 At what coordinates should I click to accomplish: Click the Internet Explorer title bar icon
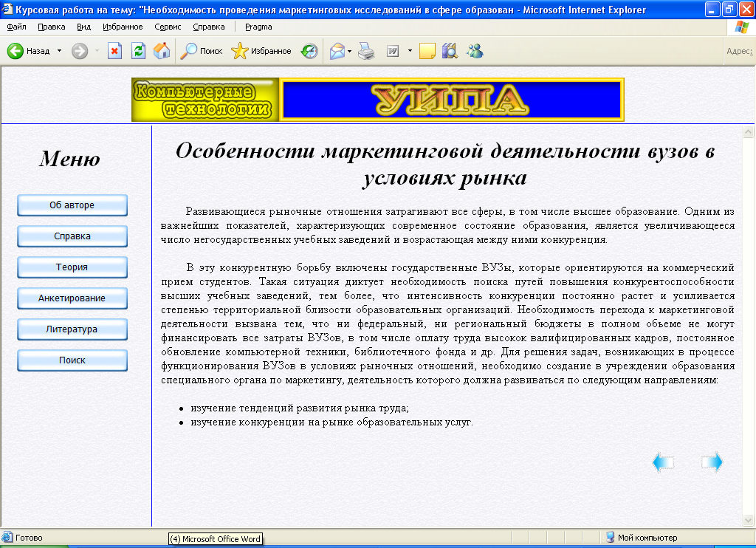(x=7, y=9)
